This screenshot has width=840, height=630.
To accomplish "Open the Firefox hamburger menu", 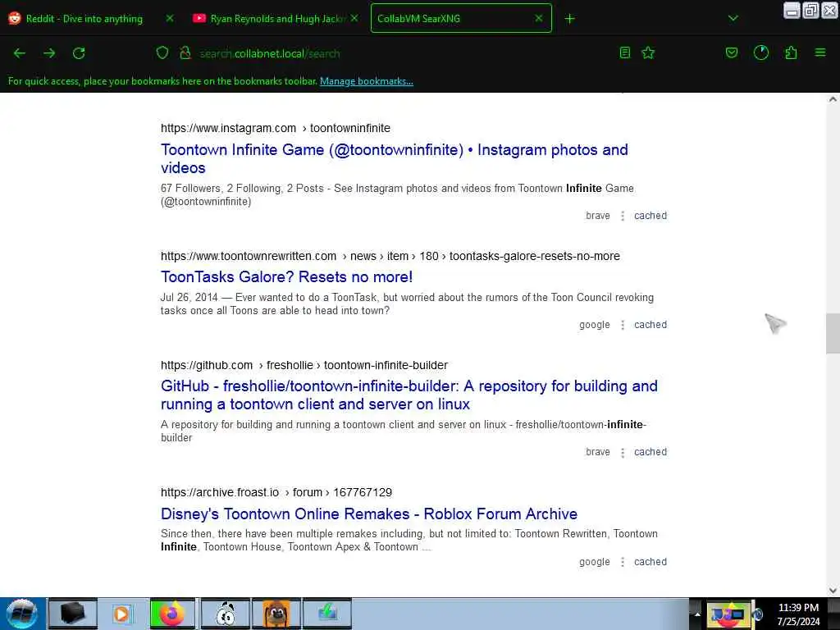I will (x=820, y=52).
